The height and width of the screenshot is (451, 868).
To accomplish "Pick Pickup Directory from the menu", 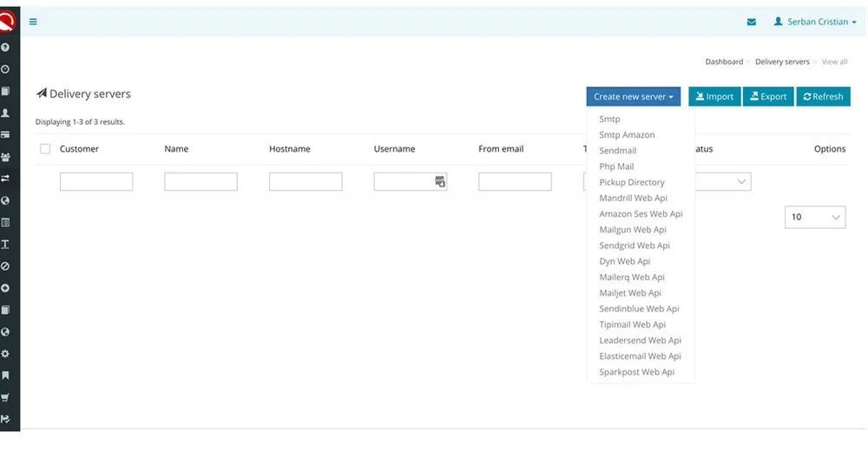I will [x=632, y=182].
